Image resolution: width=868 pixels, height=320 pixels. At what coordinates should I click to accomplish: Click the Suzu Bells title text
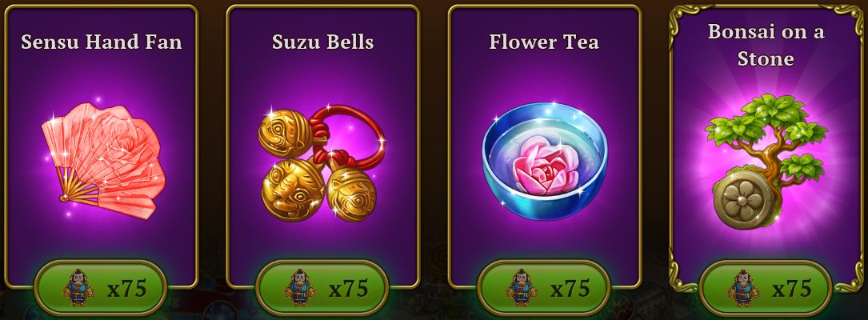coord(322,42)
